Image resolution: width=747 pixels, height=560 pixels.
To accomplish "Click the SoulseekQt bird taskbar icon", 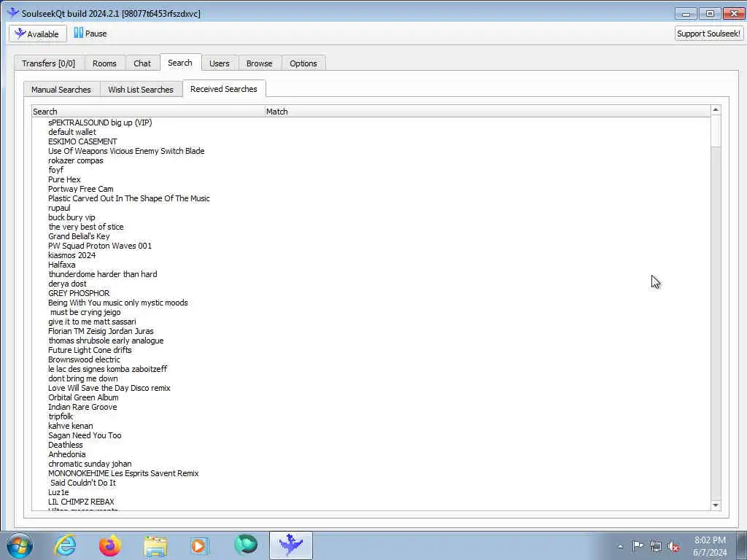I will (x=290, y=545).
